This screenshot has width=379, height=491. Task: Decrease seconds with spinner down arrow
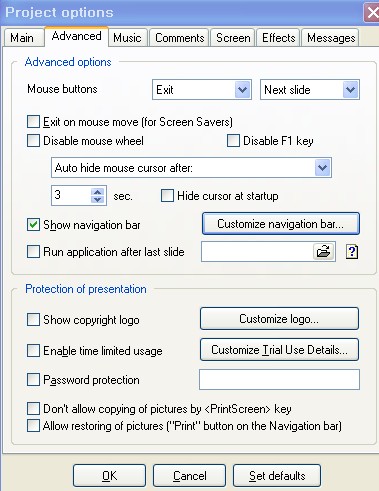pyautogui.click(x=97, y=200)
